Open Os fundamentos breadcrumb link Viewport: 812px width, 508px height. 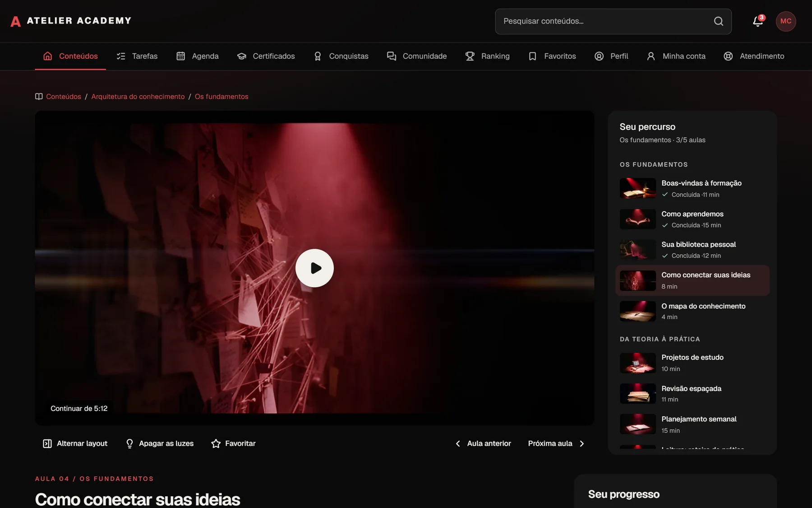[221, 97]
